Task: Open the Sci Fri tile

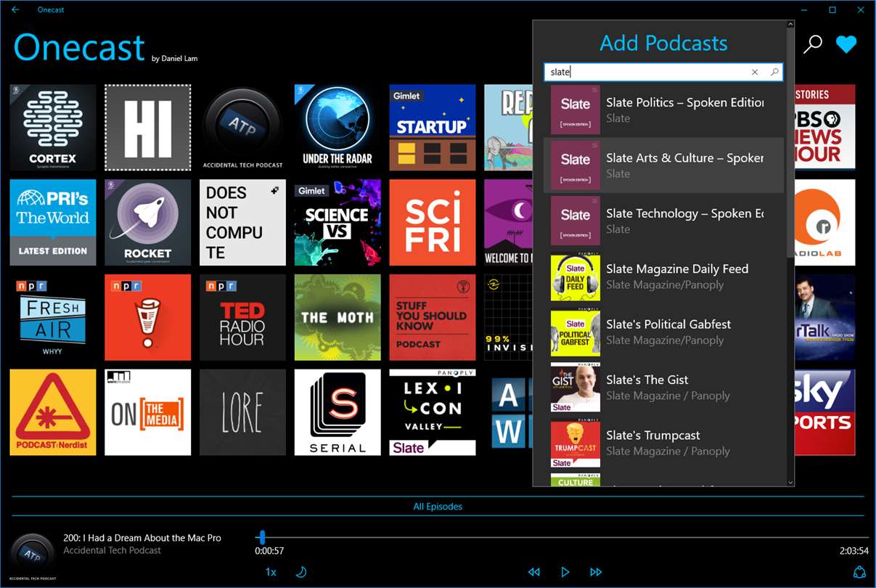Action: [433, 222]
